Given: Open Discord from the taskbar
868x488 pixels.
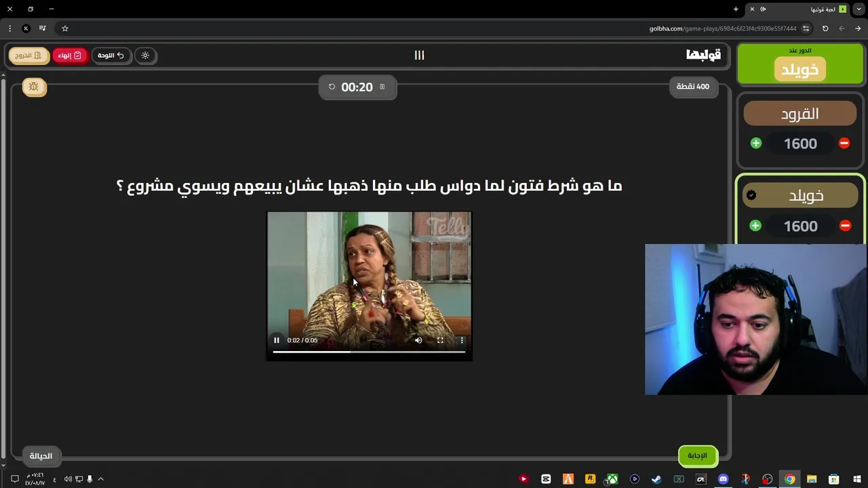Looking at the screenshot, I should pyautogui.click(x=723, y=479).
